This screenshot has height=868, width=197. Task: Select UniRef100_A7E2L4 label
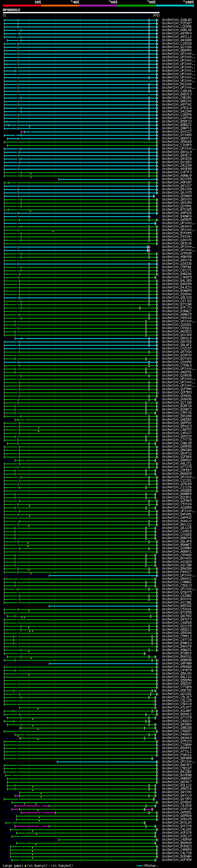pyautogui.click(x=176, y=108)
